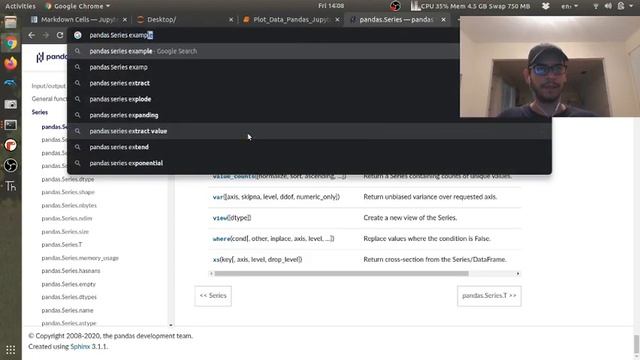Viewport: 640px width, 360px height.
Task: Open pandas.Series.size sidebar link
Action: [x=65, y=231]
